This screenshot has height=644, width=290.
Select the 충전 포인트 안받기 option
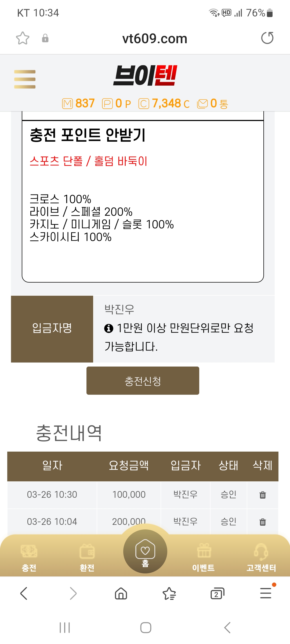point(88,135)
